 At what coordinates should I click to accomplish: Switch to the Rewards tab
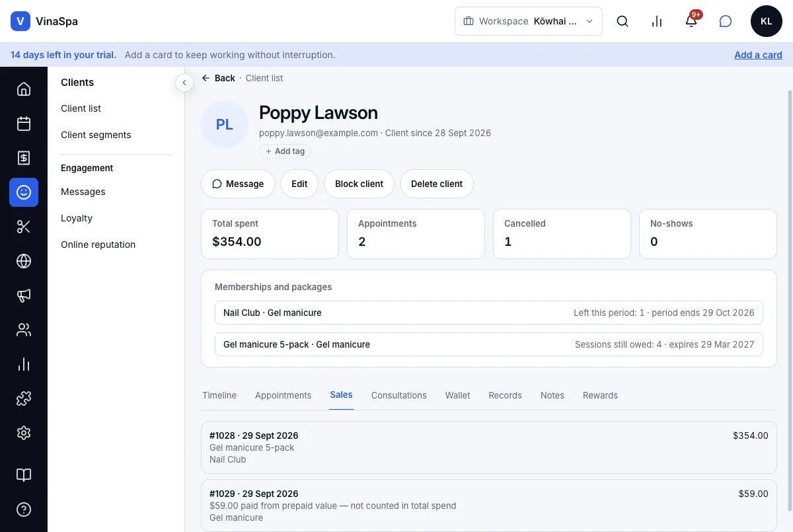point(600,395)
